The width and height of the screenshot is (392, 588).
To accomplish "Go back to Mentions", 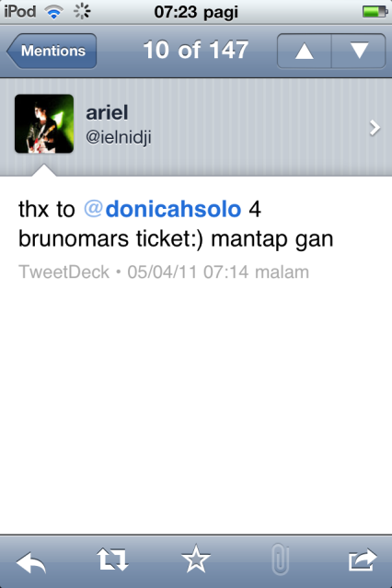I will 52,51.
